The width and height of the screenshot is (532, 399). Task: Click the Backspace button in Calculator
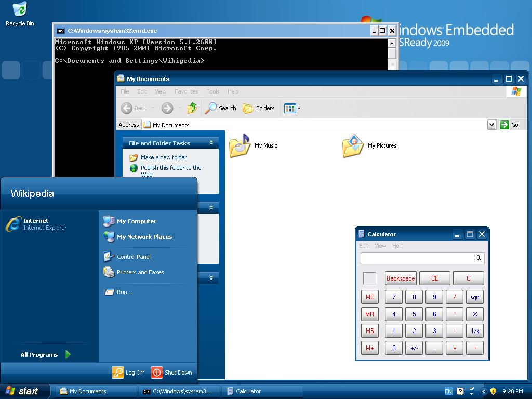click(x=401, y=278)
